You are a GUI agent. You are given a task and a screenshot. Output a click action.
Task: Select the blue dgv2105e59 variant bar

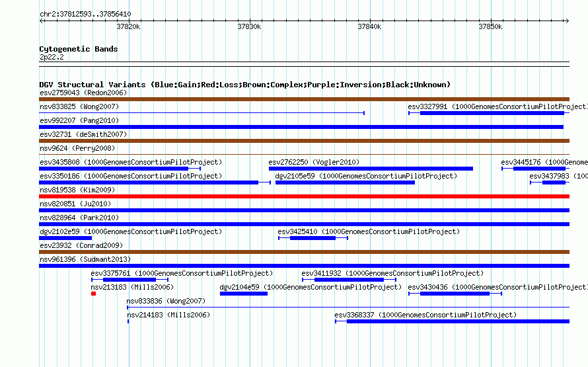click(345, 183)
